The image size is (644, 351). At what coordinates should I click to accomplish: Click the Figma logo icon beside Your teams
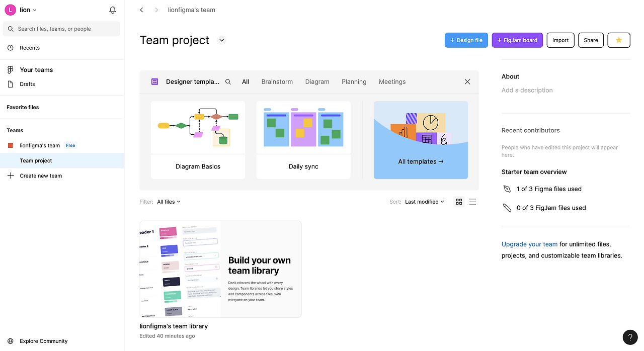click(11, 70)
